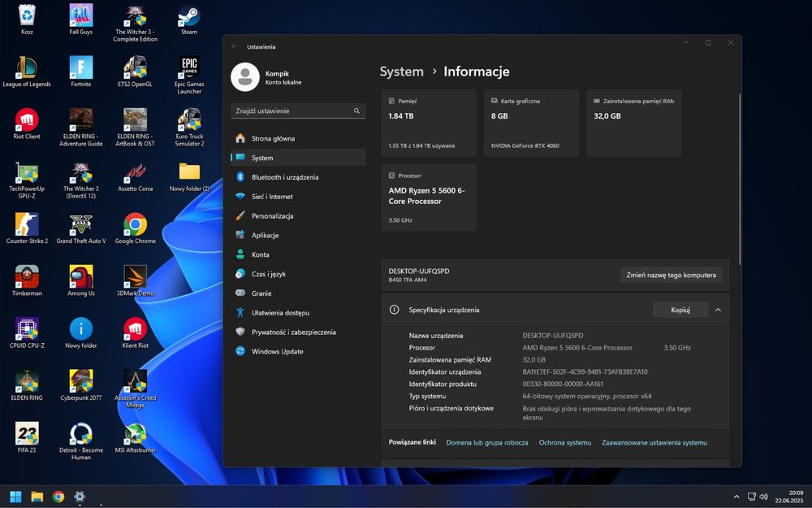Open the Kompik account profile

point(267,77)
